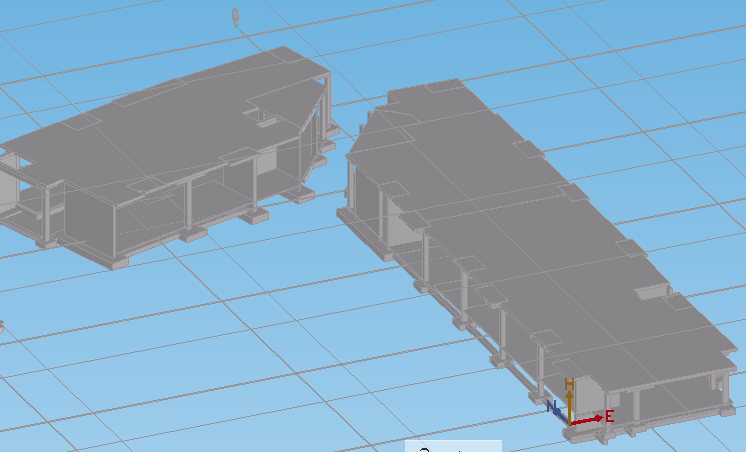
Task: Select the small box on right building roof
Action: tap(650, 291)
